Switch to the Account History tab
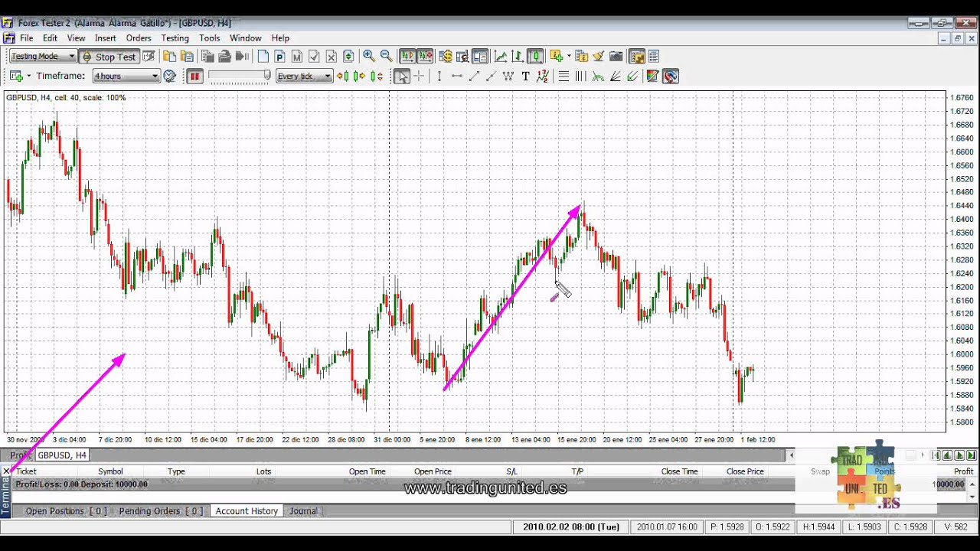 click(247, 511)
